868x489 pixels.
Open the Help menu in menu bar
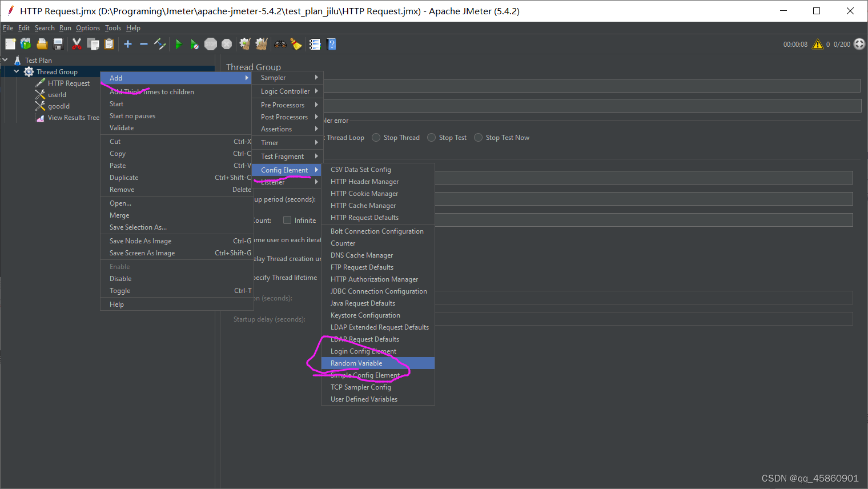tap(133, 28)
